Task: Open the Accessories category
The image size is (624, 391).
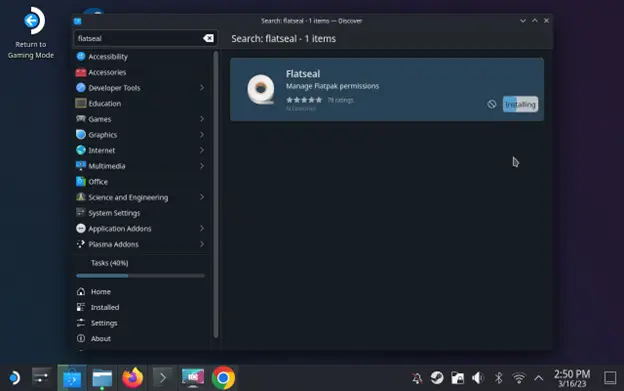Action: tap(141, 72)
